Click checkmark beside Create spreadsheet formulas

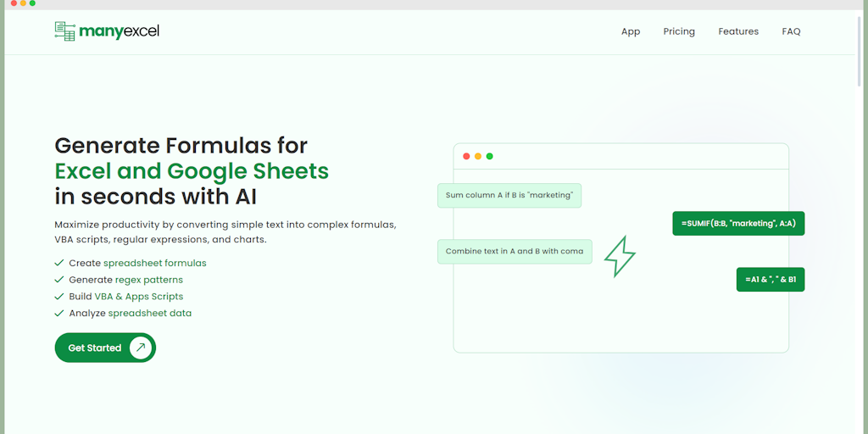pos(59,263)
